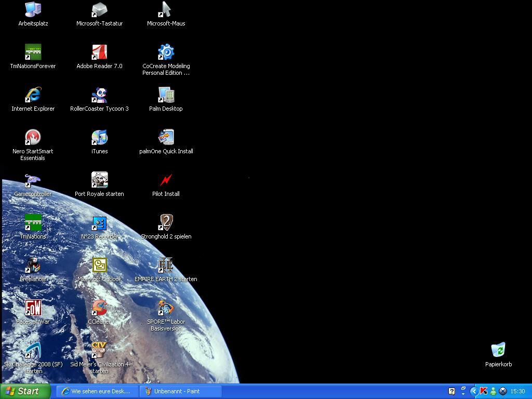Select Sid Meier's Civilization 4 shortcut
532x399 pixels.
pos(99,350)
